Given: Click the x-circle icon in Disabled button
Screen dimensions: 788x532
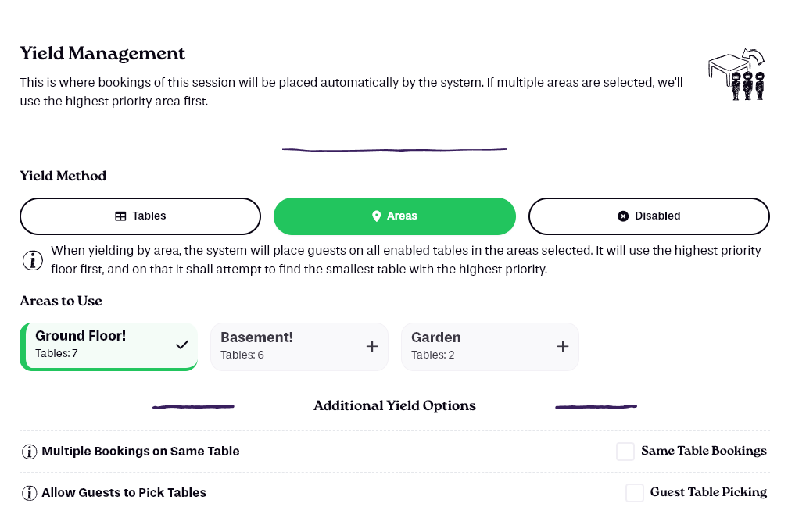Looking at the screenshot, I should click(x=622, y=216).
